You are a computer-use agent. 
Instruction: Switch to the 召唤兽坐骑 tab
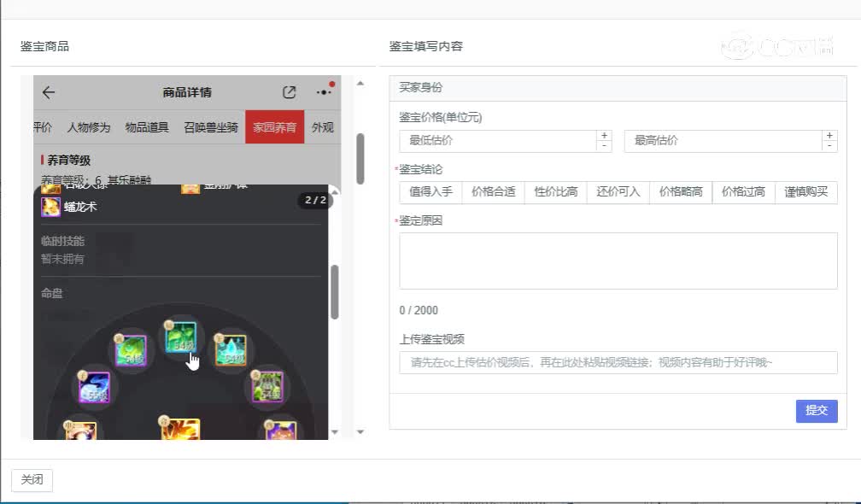211,127
